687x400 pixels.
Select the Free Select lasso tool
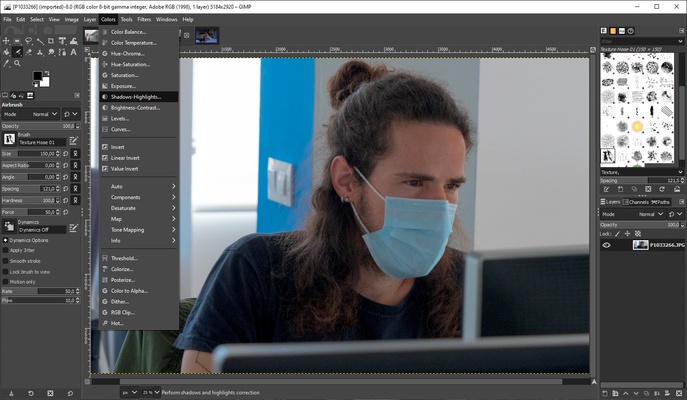point(28,41)
